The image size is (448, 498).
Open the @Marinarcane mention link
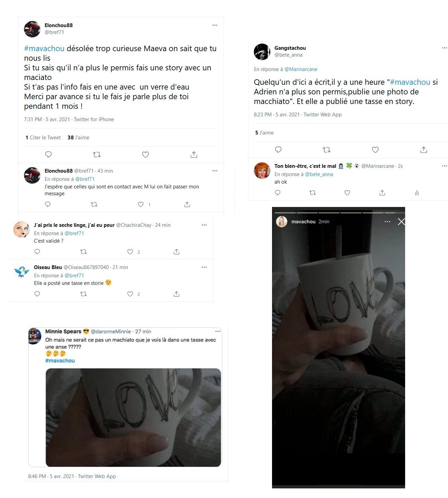(x=301, y=69)
